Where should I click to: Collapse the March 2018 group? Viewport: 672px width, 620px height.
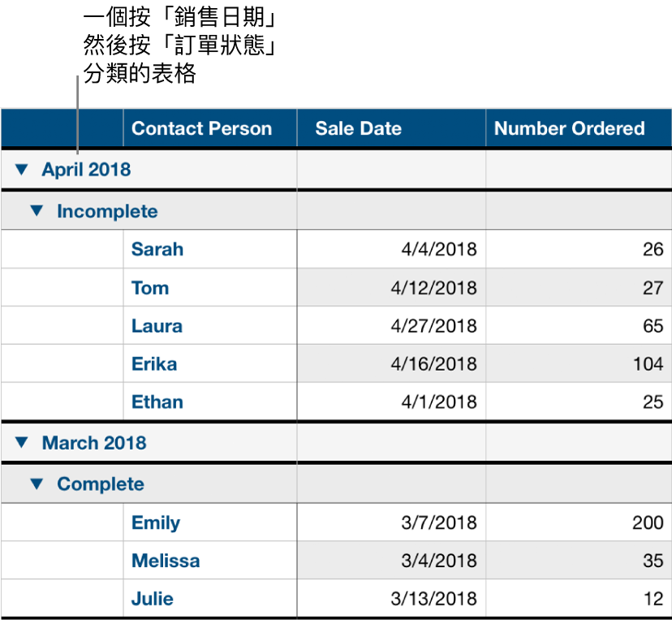pos(23,443)
